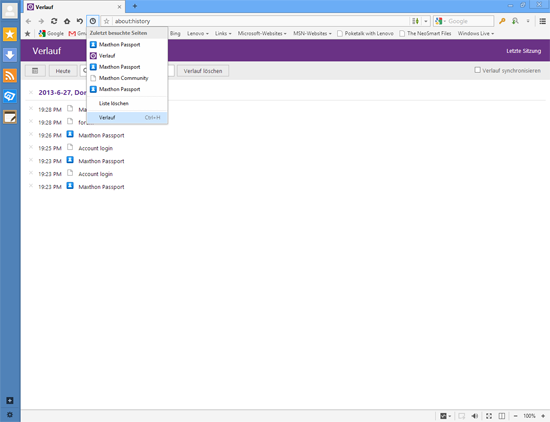Viewport: 550px width, 422px height.
Task: Enable Verlauf synchronisieren checkbox
Action: click(477, 70)
